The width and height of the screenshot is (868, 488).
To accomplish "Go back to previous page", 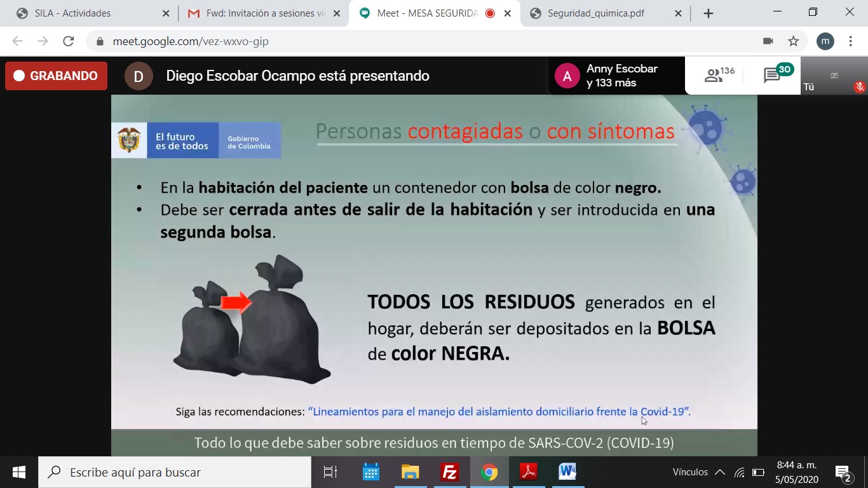I will coord(17,41).
